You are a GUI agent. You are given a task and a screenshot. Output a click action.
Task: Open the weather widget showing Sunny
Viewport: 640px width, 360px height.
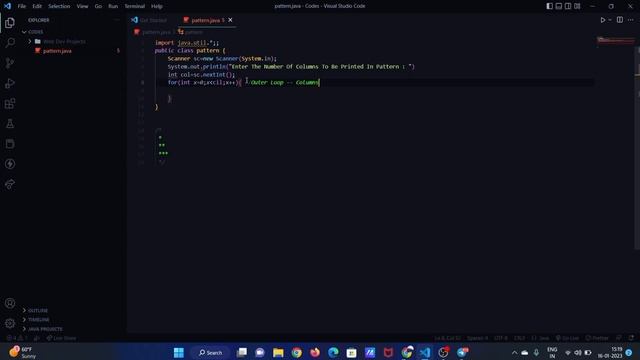tap(22, 352)
